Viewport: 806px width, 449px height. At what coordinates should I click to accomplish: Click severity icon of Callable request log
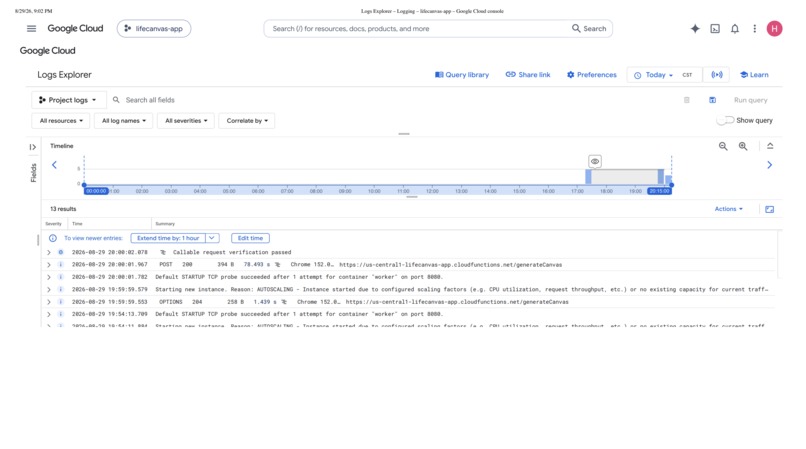pyautogui.click(x=61, y=252)
